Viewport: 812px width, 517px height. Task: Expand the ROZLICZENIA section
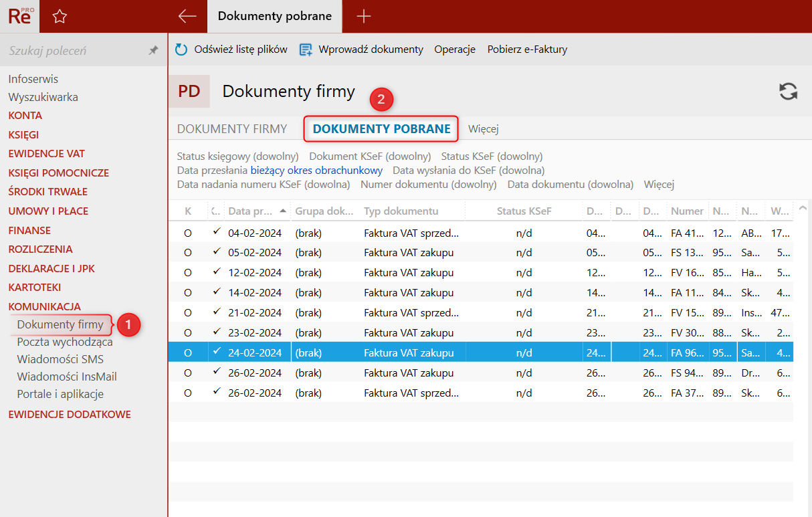[x=41, y=249]
